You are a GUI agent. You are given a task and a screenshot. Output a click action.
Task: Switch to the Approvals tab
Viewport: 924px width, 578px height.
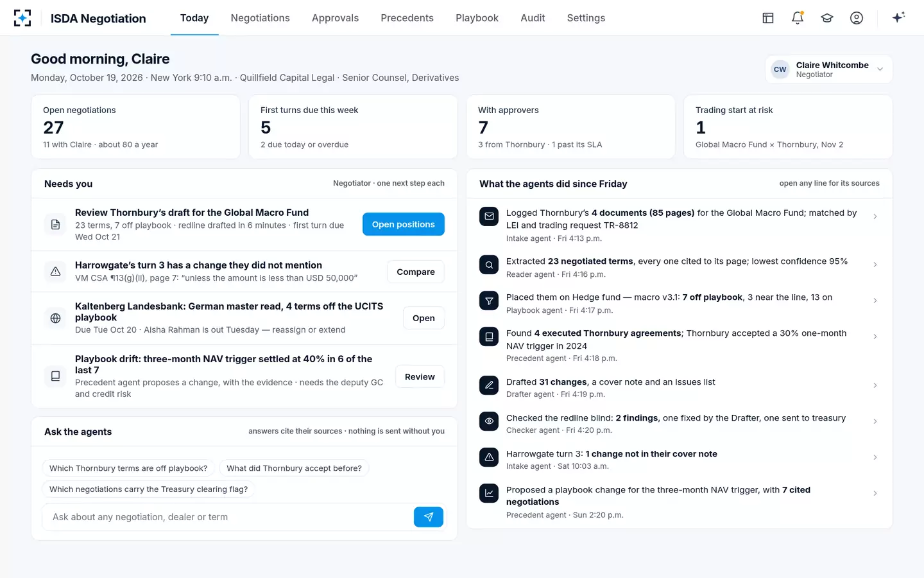pos(335,18)
